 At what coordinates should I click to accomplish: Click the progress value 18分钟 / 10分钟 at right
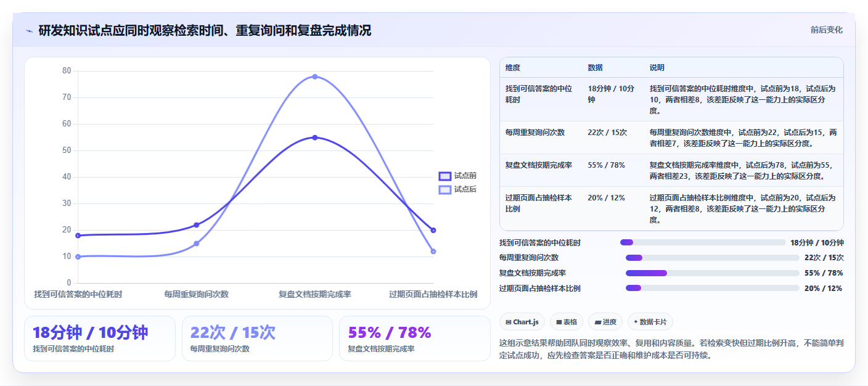pyautogui.click(x=817, y=243)
